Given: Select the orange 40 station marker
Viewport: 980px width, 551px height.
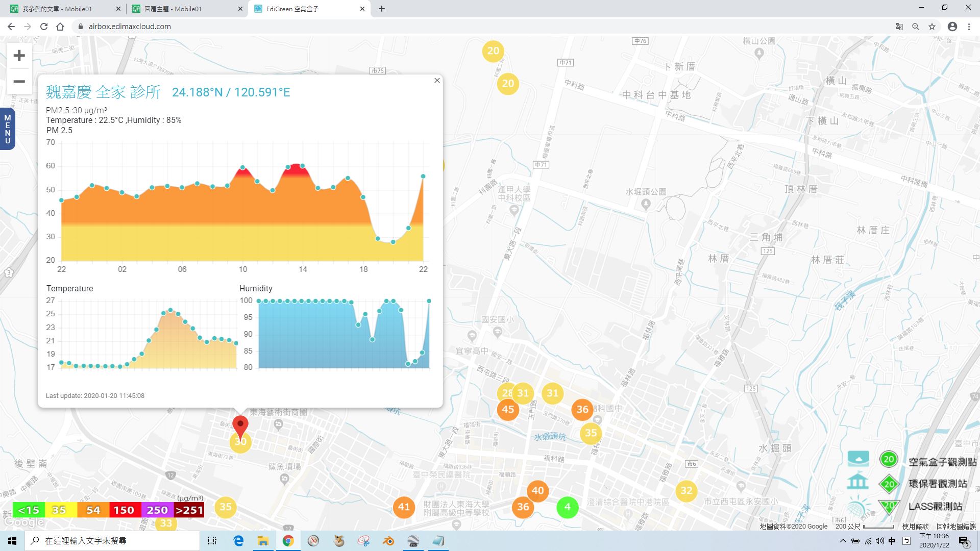Looking at the screenshot, I should [537, 490].
